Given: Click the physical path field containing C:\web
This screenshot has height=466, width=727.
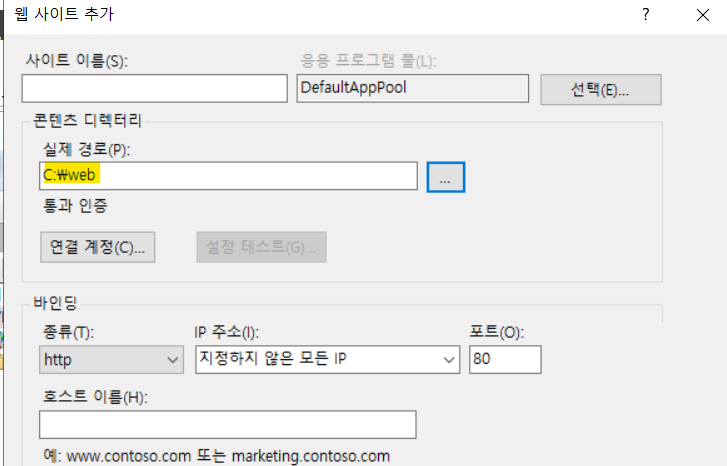Looking at the screenshot, I should pyautogui.click(x=228, y=176).
